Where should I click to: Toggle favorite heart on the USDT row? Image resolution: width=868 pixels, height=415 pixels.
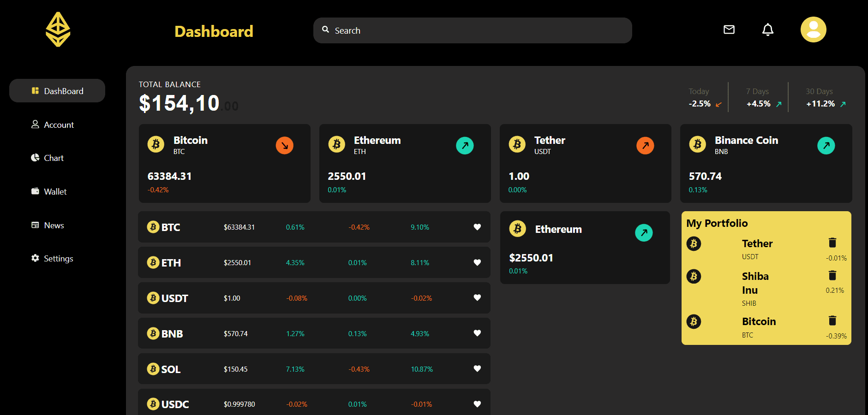477,297
